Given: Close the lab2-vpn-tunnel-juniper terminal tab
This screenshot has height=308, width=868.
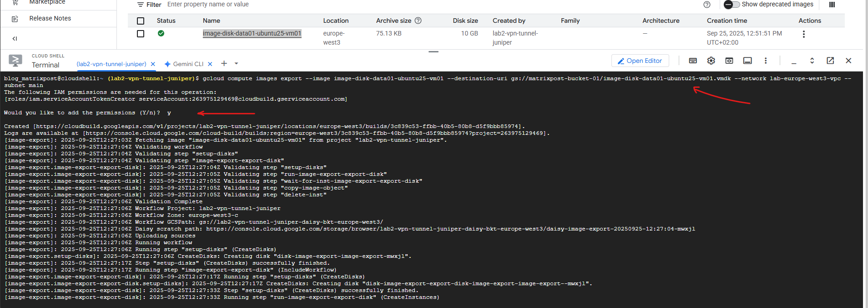Looking at the screenshot, I should pos(153,64).
